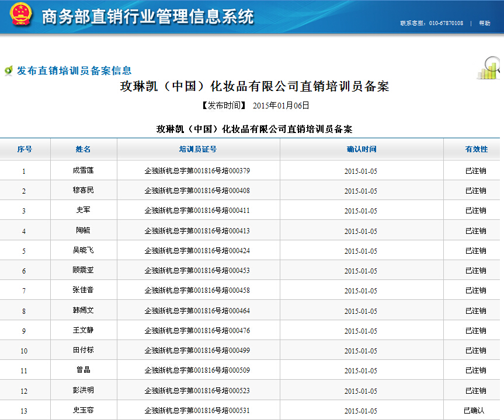The height and width of the screenshot is (420, 504).
Task: Click the 商务部直销行业管理信息系统 site title
Action: [x=148, y=17]
